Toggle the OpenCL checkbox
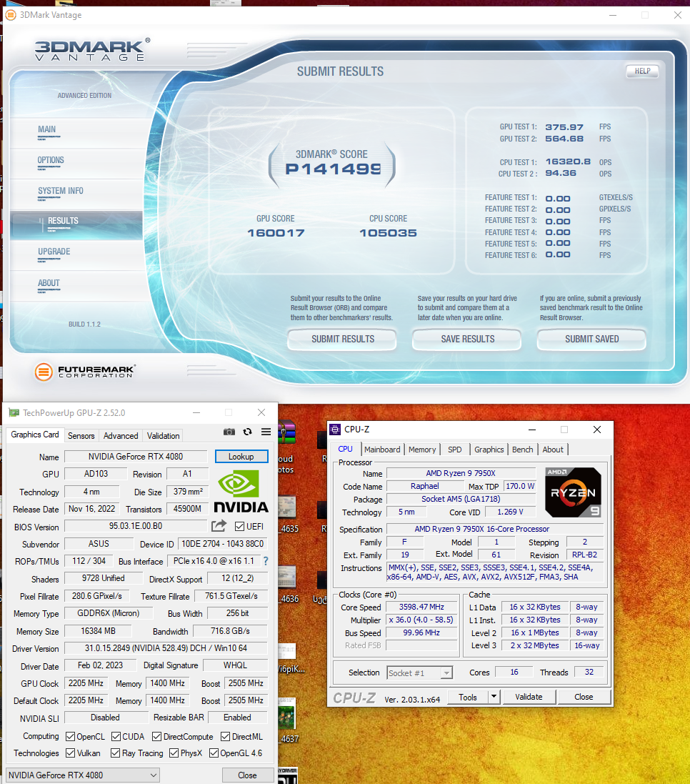Image resolution: width=690 pixels, height=784 pixels. click(x=71, y=737)
